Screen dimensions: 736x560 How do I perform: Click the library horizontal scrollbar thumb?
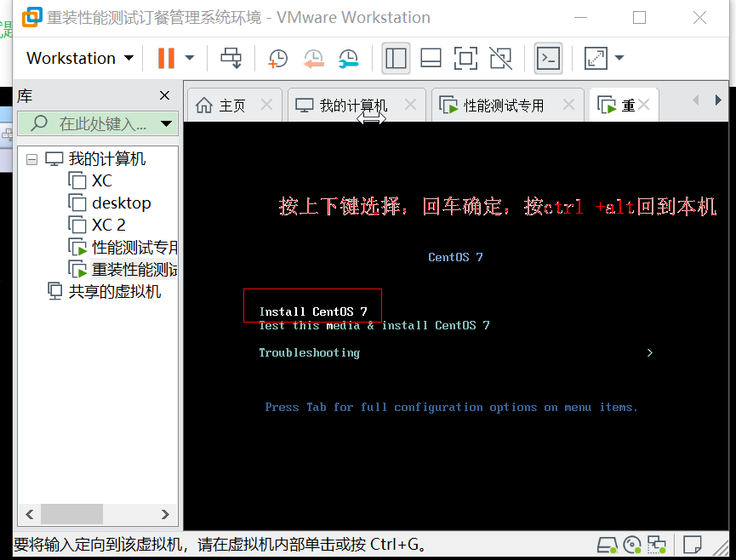71,514
